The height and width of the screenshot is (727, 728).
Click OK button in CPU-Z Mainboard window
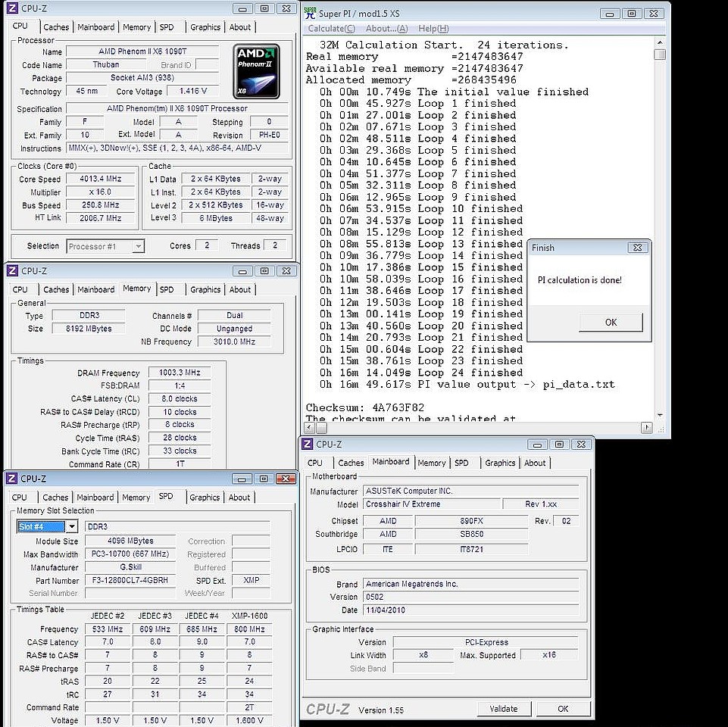563,708
